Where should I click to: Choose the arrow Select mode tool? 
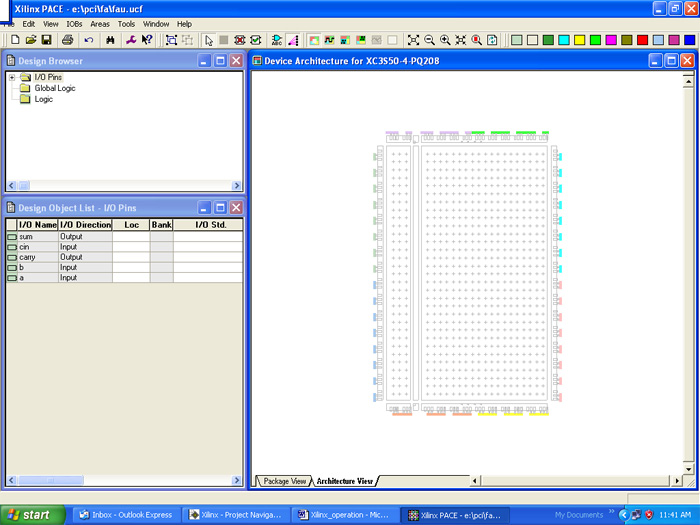click(208, 40)
